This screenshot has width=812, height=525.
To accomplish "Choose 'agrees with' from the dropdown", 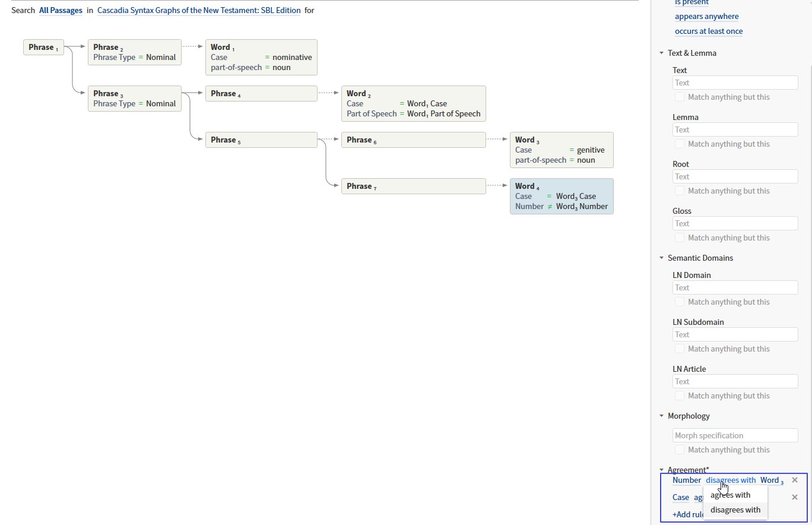I will coord(730,495).
